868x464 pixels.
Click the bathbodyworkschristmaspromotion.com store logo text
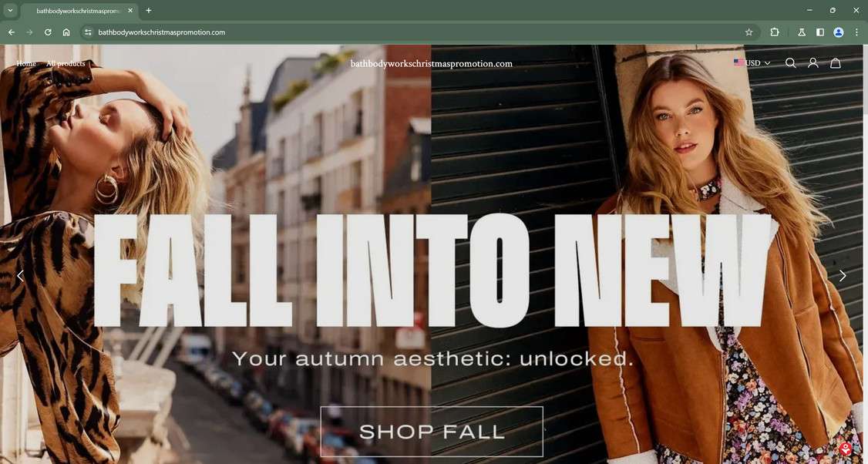[431, 64]
